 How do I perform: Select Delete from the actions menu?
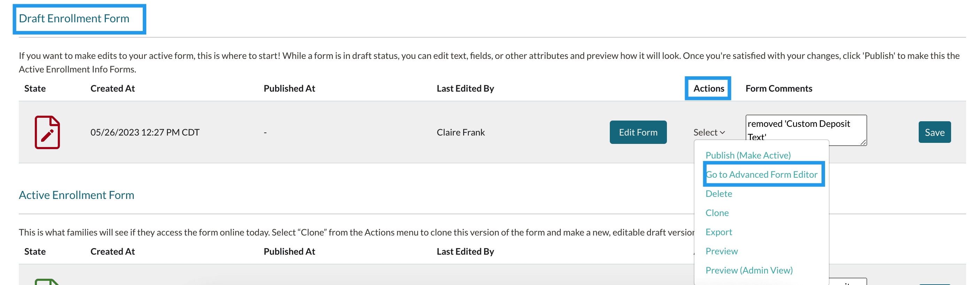coord(718,194)
